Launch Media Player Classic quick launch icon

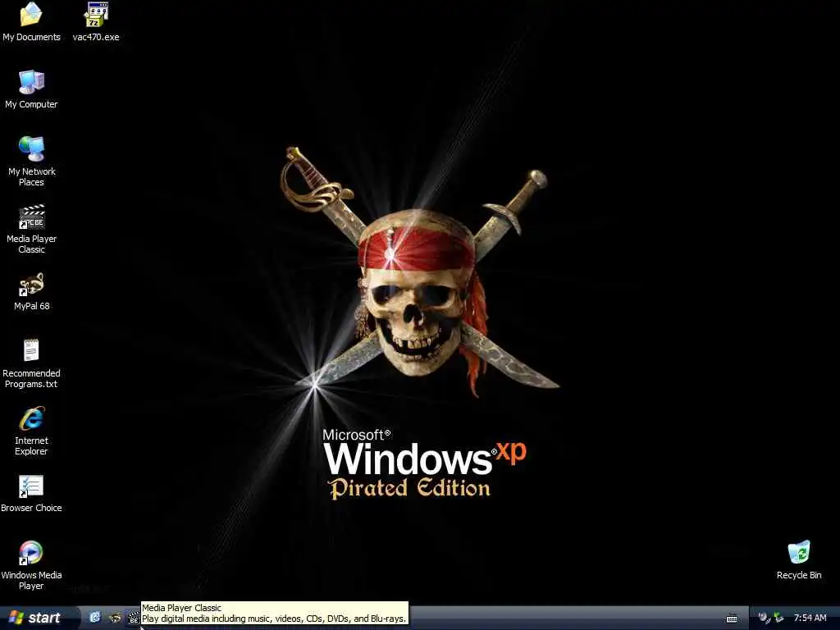pos(133,619)
